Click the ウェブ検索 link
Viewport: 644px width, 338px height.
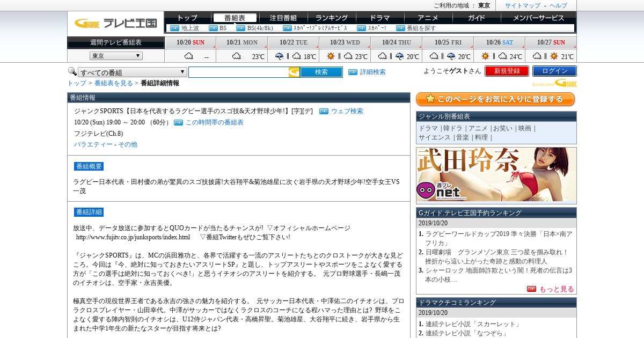pos(347,111)
